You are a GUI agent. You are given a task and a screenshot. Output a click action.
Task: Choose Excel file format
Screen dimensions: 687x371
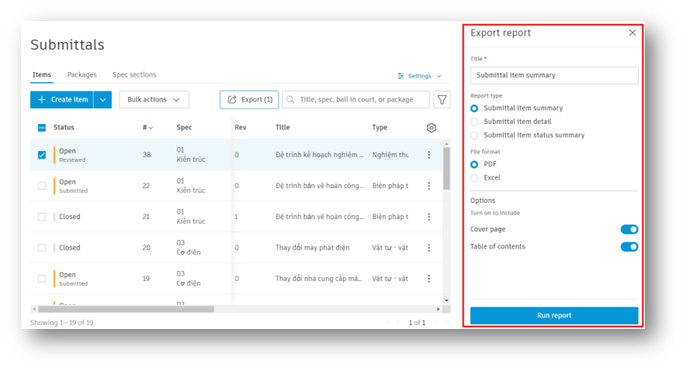[x=474, y=178]
